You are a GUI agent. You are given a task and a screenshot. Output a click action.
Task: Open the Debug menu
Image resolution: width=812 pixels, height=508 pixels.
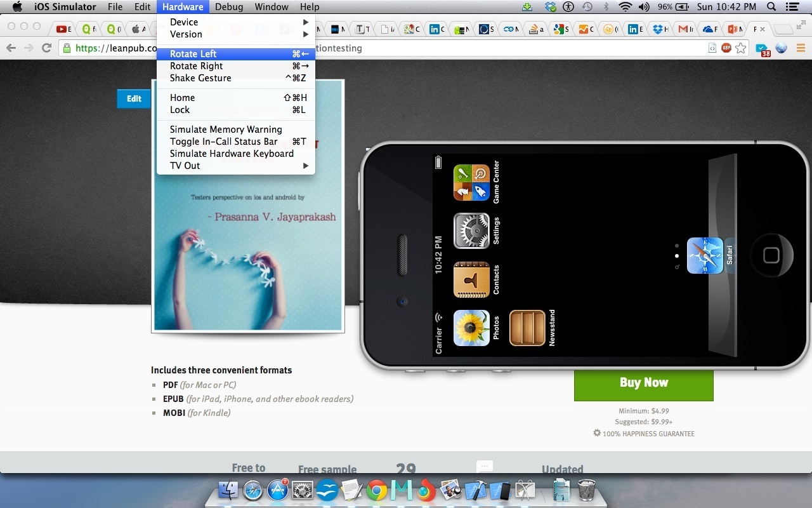tap(228, 7)
